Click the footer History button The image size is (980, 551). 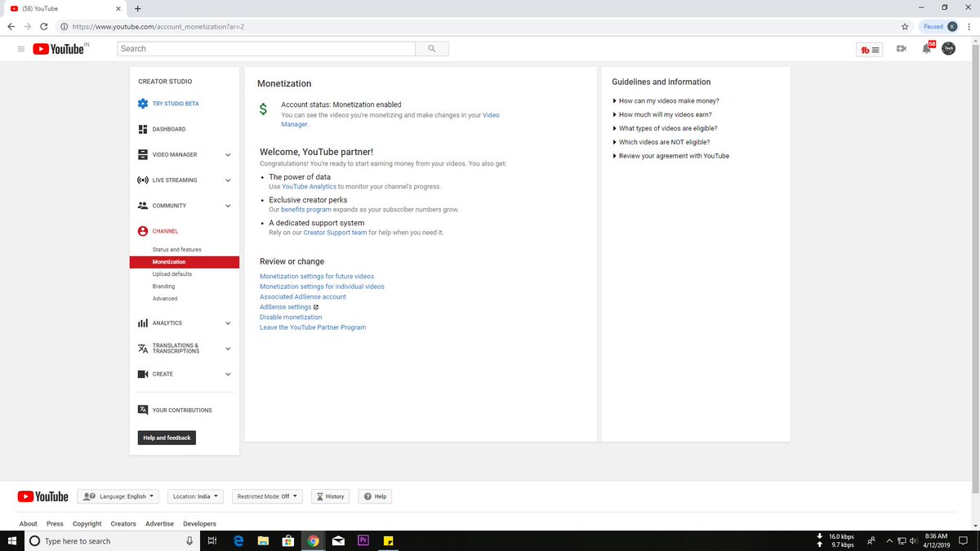pos(331,496)
